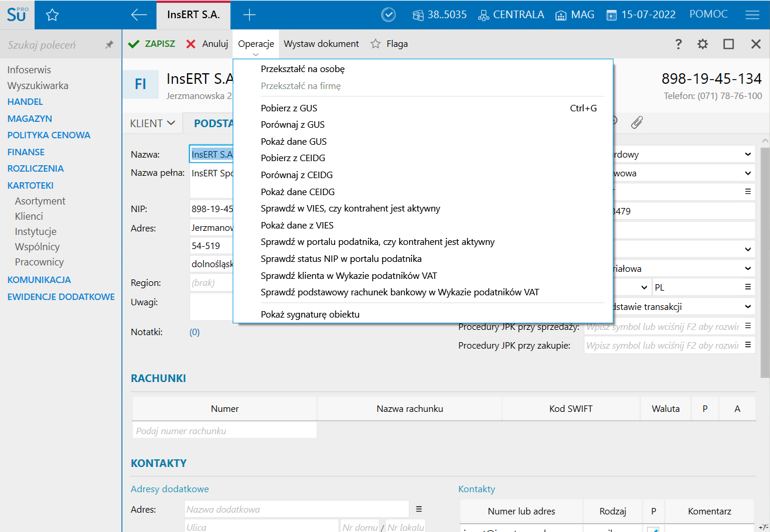Click the Flaga star icon

point(376,44)
